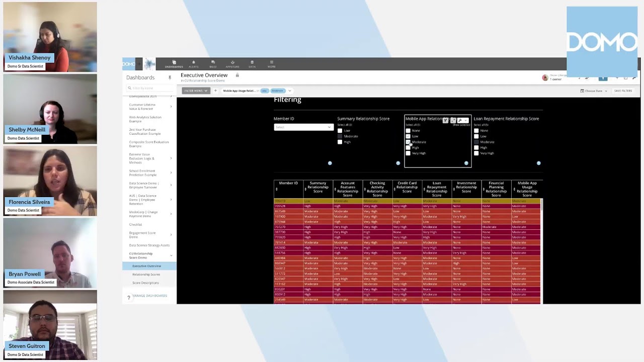644x362 pixels.
Task: Expand Engagement Score Demo section
Action: coord(171,235)
